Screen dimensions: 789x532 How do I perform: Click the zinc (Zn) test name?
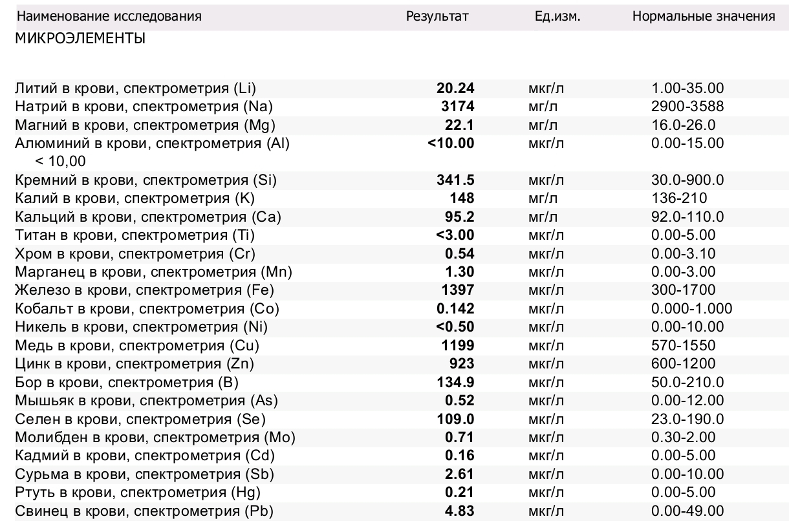134,364
